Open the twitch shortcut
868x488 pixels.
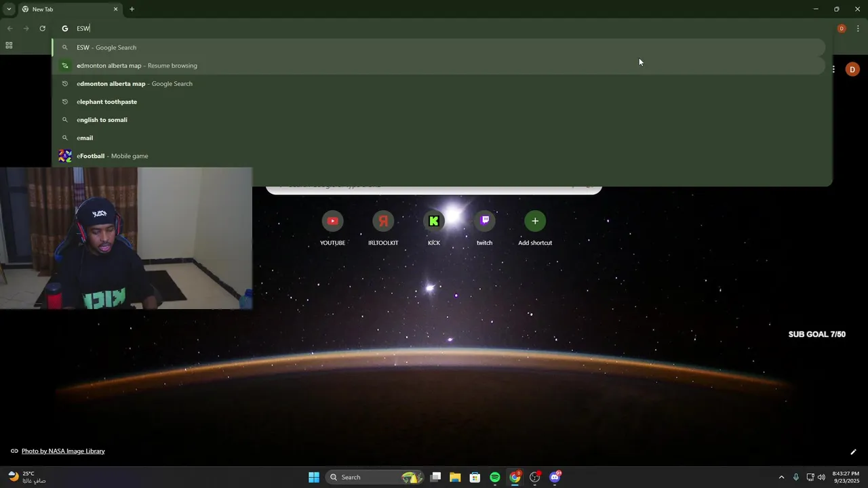coord(484,228)
